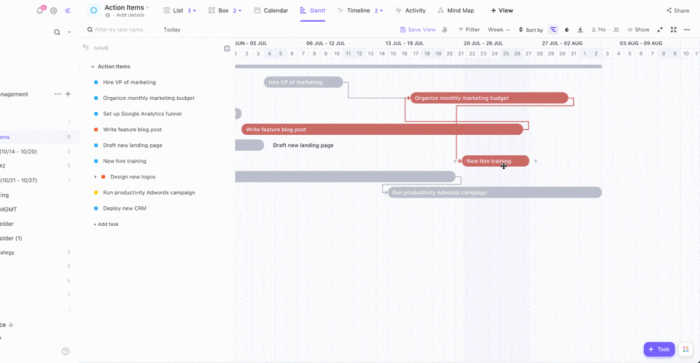The width and height of the screenshot is (700, 363).
Task: Open the Mind Map view tab
Action: (456, 10)
